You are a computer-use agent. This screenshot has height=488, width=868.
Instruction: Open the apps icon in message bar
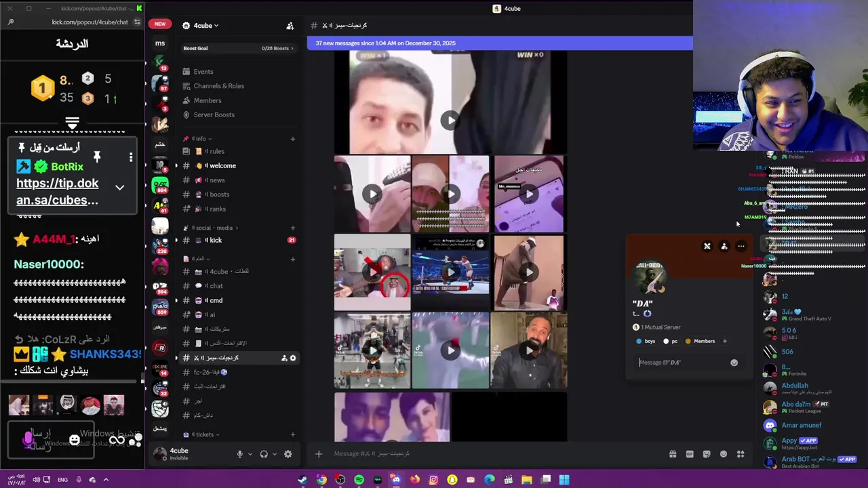click(741, 454)
